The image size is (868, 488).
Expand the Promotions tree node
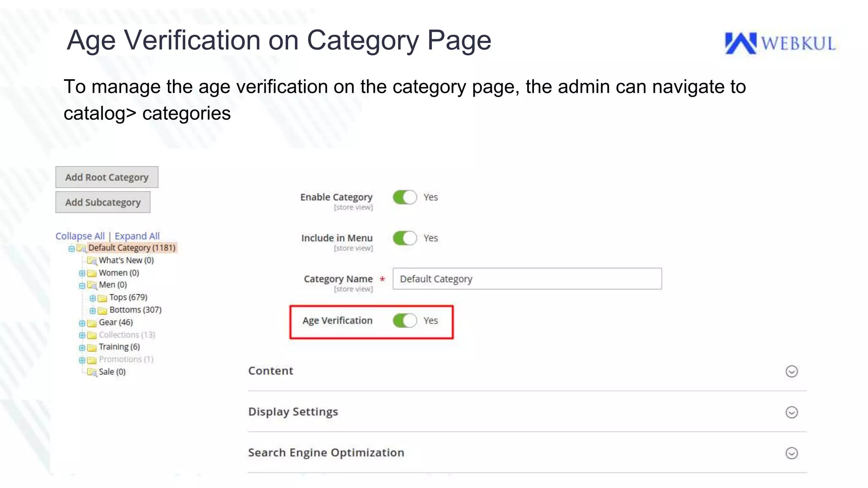tap(82, 360)
